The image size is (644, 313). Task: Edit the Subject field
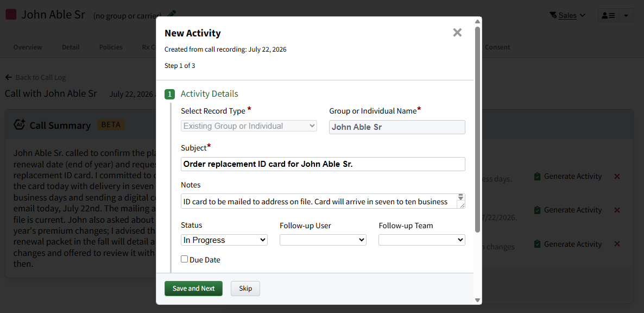coord(323,164)
